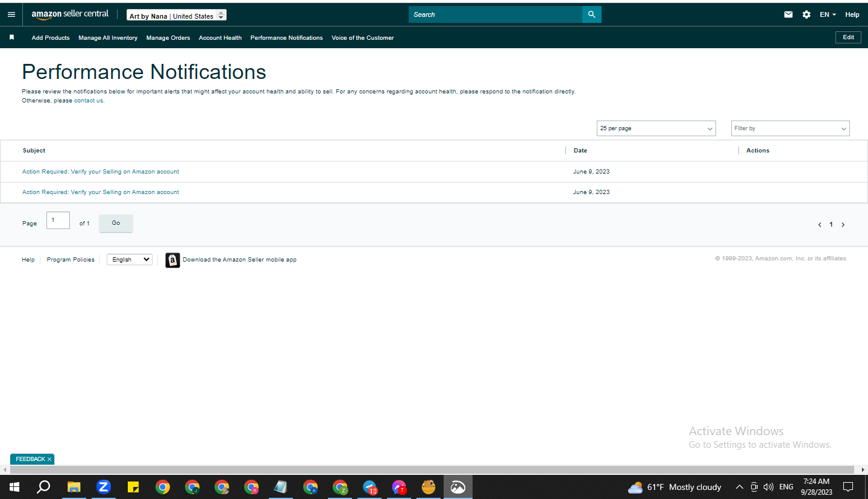
Task: Click the weather widget in taskbar
Action: tap(674, 487)
